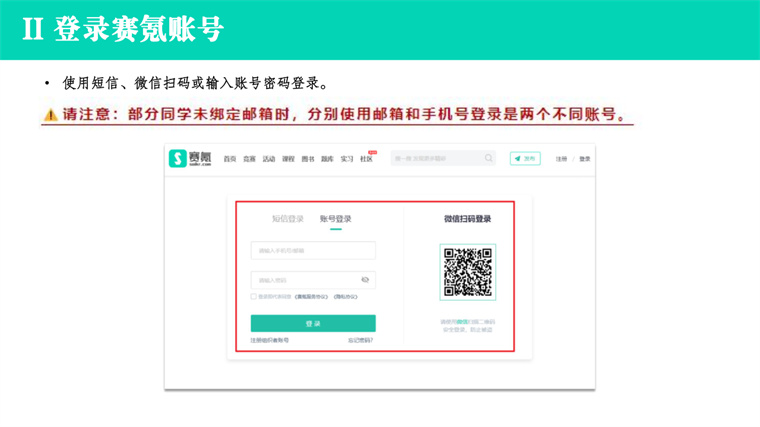Click the search magnifier icon
The width and height of the screenshot is (760, 427).
coord(488,158)
